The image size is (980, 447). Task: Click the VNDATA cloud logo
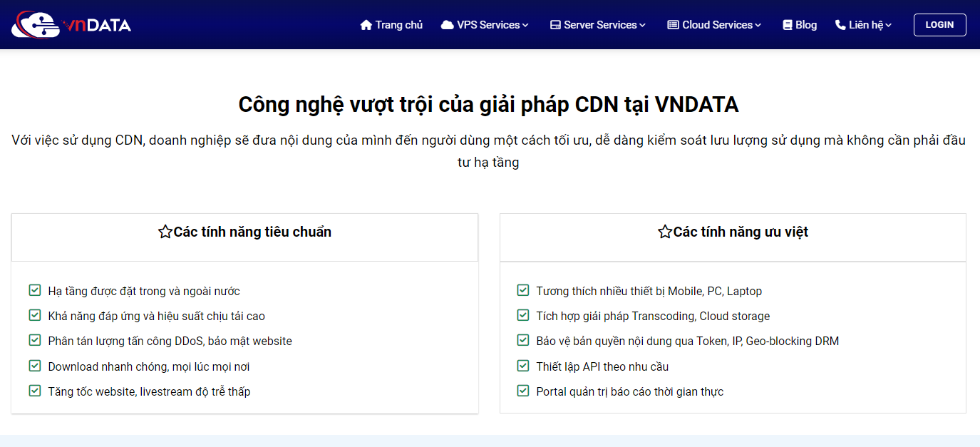click(x=36, y=25)
